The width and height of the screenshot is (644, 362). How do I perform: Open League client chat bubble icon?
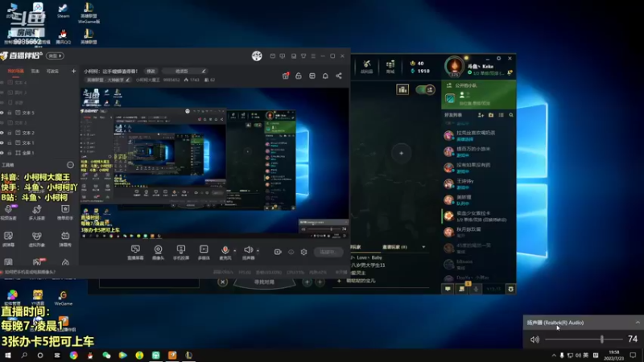448,289
